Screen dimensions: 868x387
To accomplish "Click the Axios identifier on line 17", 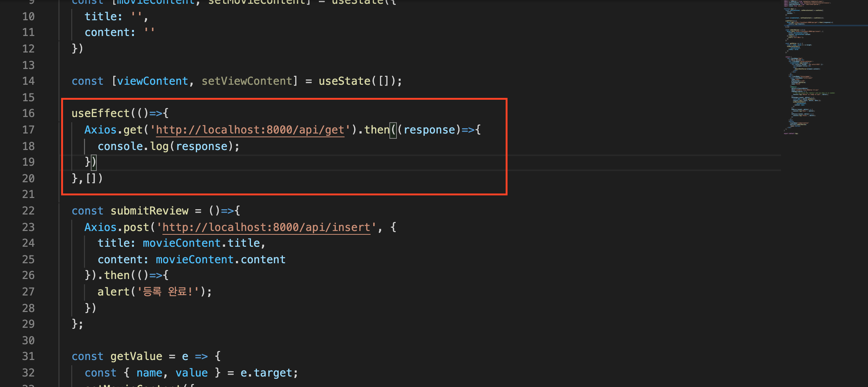I will [x=101, y=130].
